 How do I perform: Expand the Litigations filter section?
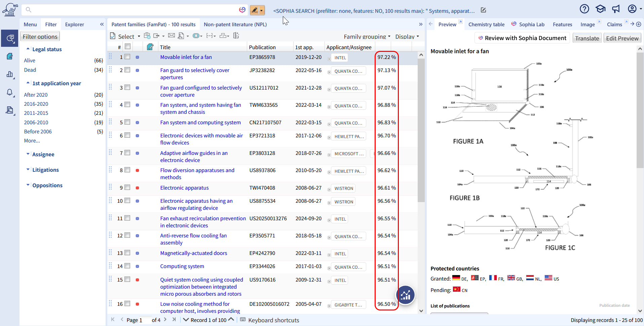click(x=28, y=169)
